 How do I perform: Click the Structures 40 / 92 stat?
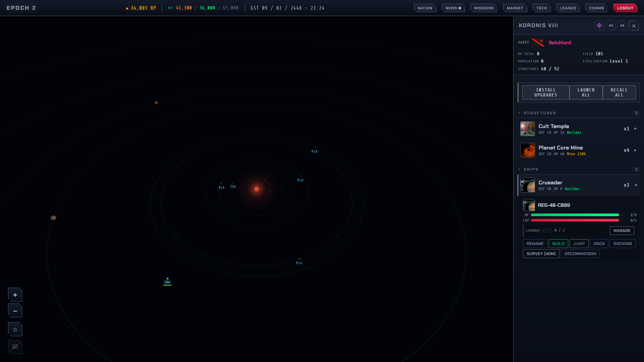(x=539, y=69)
